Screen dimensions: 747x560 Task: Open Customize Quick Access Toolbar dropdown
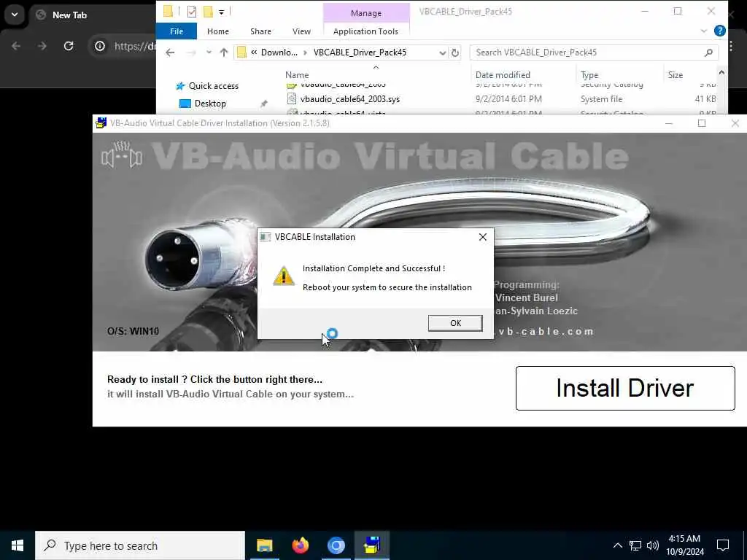(x=222, y=12)
